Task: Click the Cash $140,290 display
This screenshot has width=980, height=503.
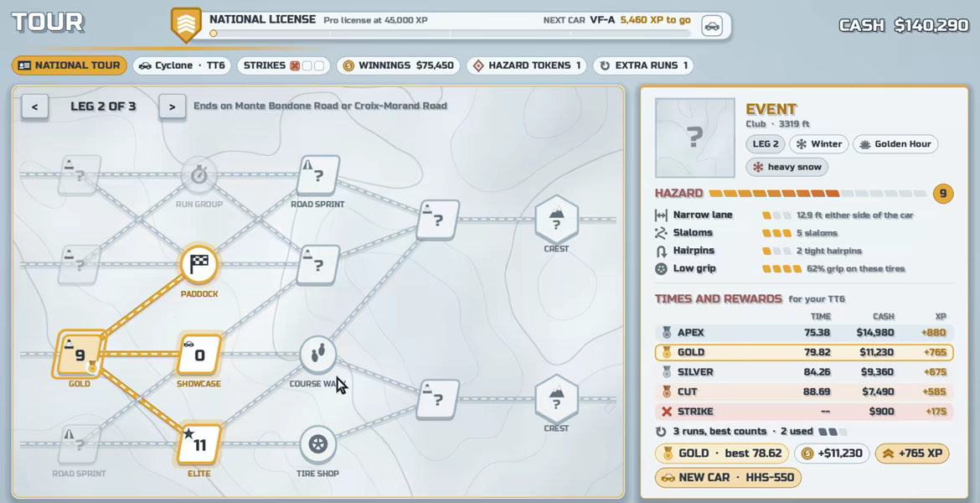Action: pos(903,26)
